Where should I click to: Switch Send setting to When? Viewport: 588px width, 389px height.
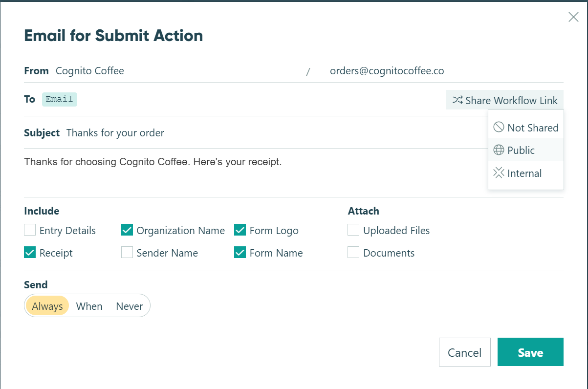[89, 305]
